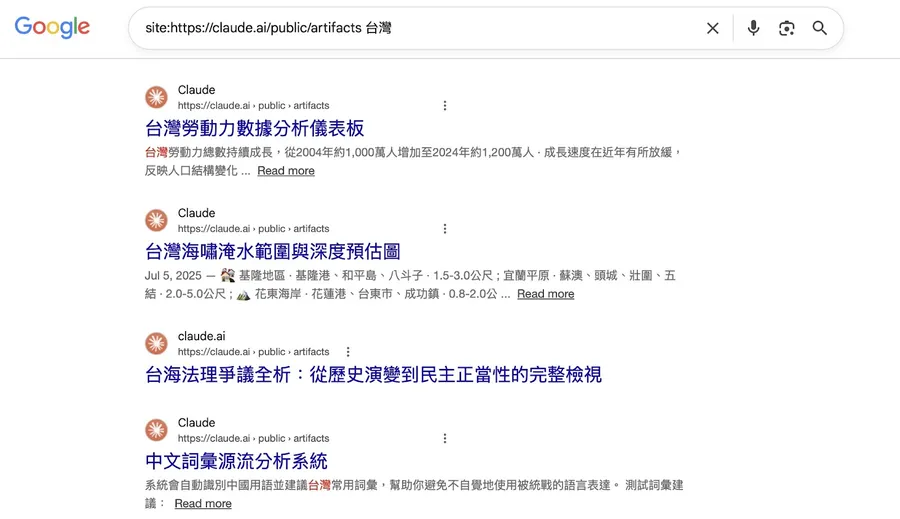Click Claude favicon beside 台灣海嘯淹水範圍 result
The width and height of the screenshot is (900, 519).
point(156,220)
